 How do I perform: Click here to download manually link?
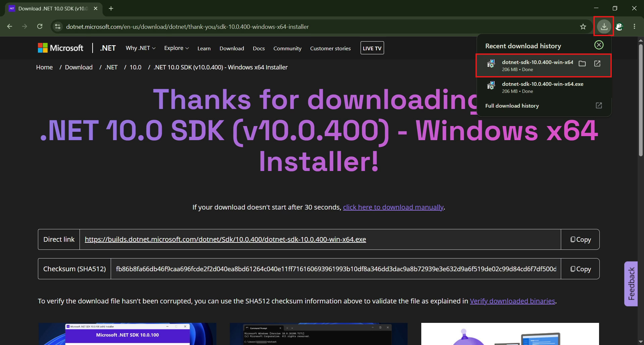tap(393, 207)
